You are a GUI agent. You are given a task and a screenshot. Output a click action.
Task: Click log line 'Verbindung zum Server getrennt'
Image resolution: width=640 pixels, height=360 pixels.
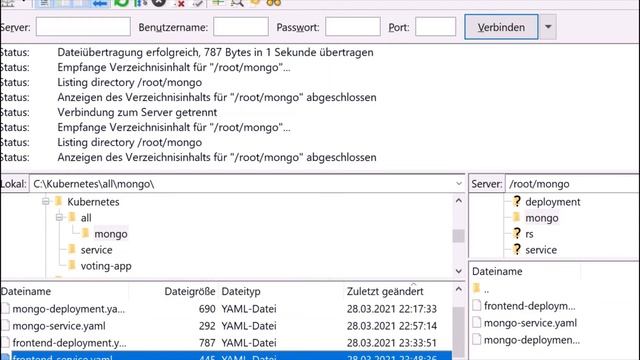click(137, 112)
